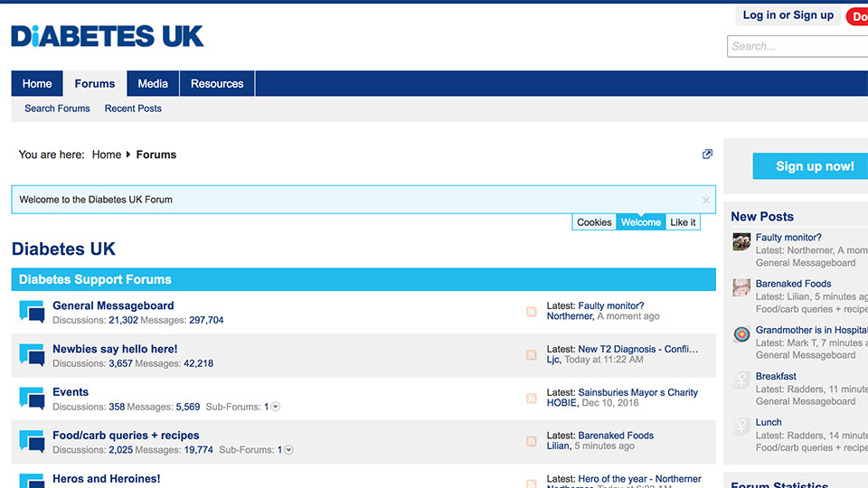Screen dimensions: 868x488
Task: Open RSS feed for General Messageboard
Action: point(532,312)
